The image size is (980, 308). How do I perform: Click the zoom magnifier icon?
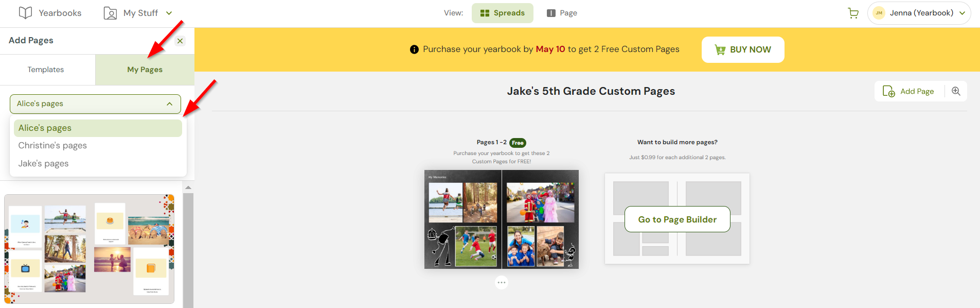coord(956,91)
